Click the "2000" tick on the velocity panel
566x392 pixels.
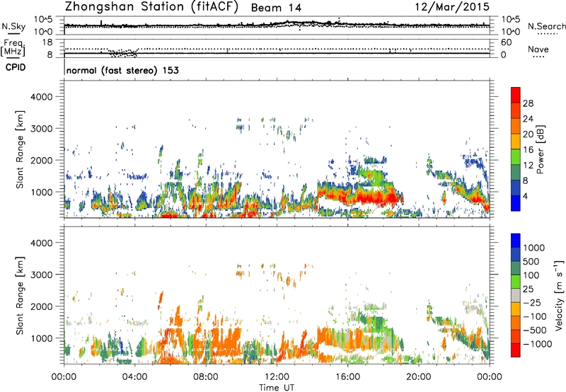(x=41, y=306)
